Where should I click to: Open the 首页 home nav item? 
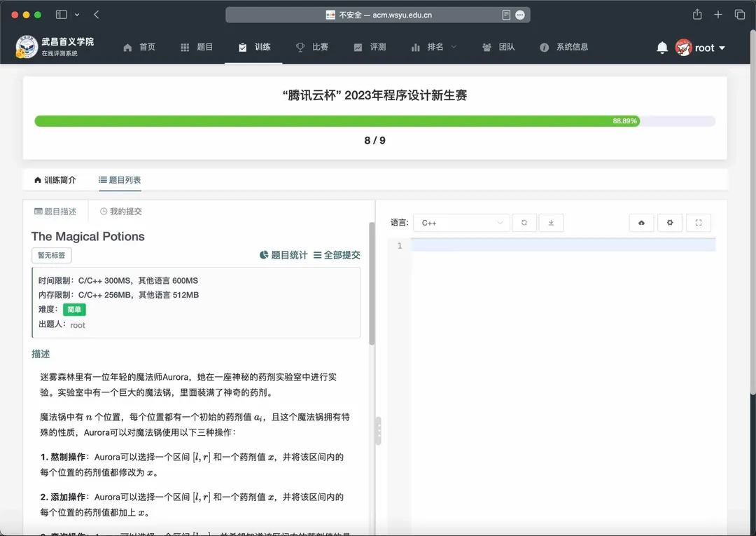tap(139, 47)
